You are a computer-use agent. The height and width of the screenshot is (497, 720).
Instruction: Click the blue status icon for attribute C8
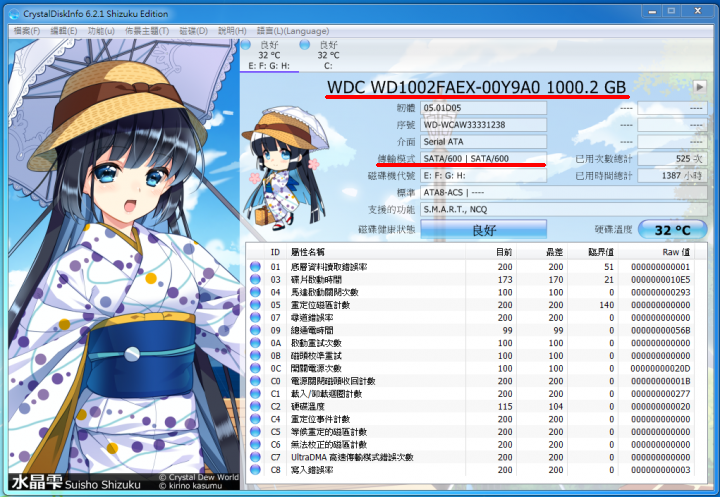click(x=255, y=470)
